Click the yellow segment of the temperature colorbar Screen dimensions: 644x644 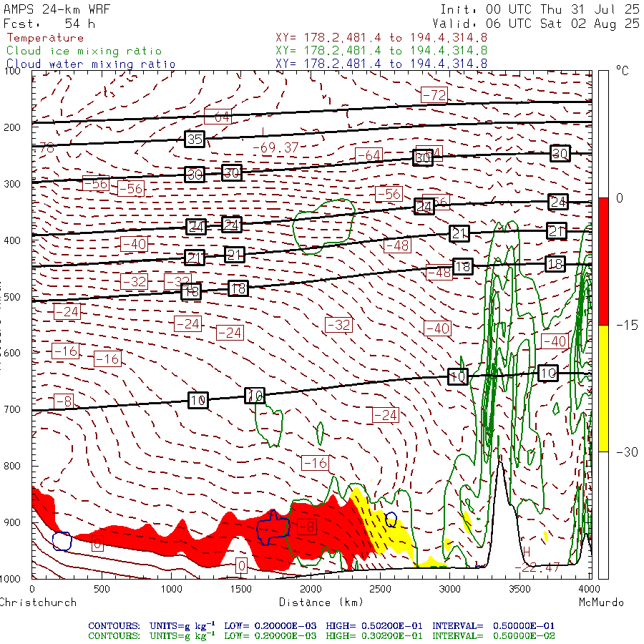tap(603, 388)
